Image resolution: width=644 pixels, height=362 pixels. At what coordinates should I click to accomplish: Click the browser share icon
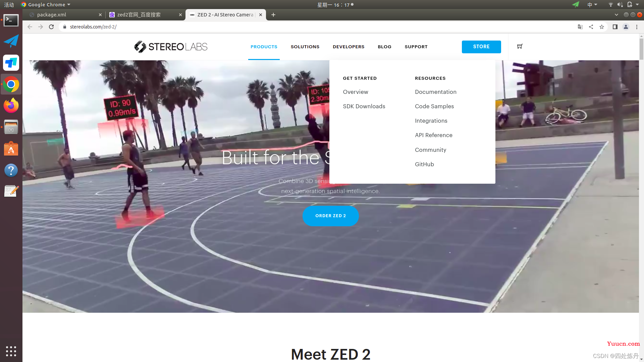pos(590,26)
